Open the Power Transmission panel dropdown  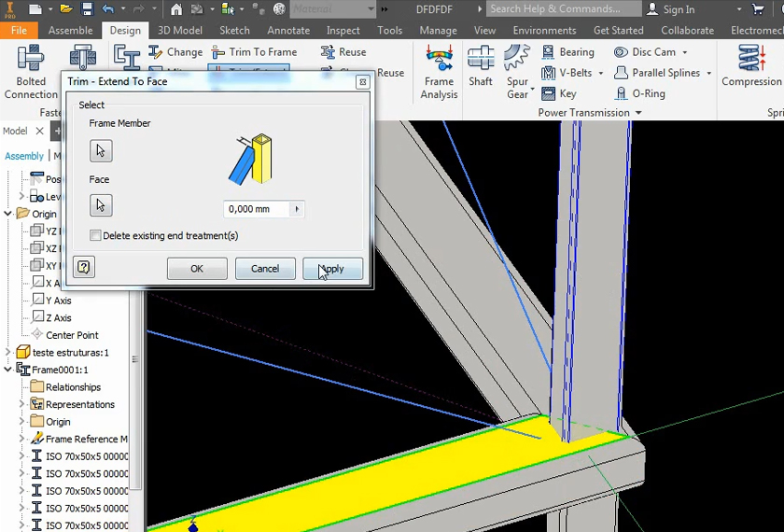[x=638, y=113]
